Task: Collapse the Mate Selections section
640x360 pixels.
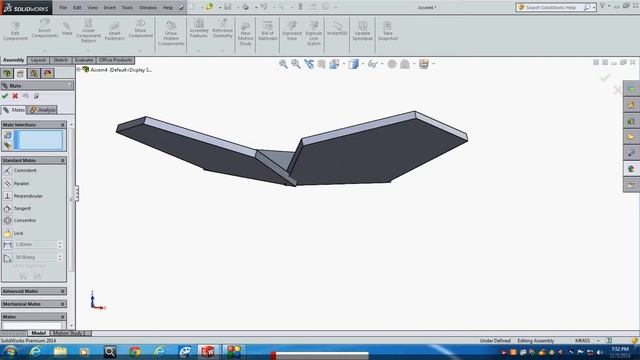Action: tap(62, 124)
